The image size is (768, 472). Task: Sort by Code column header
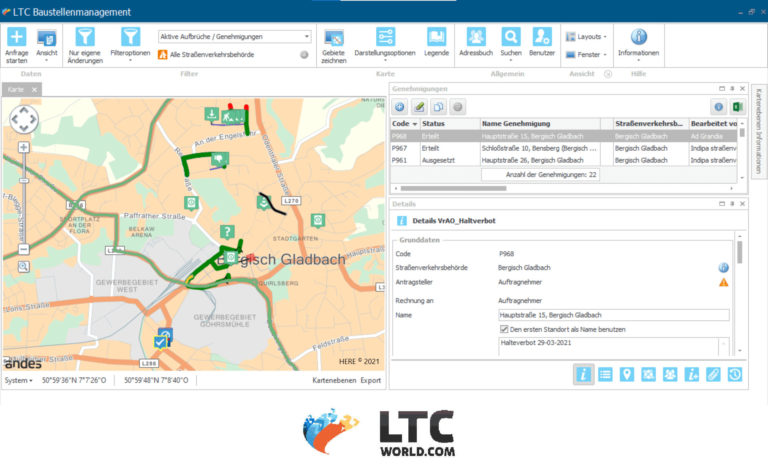(x=405, y=124)
